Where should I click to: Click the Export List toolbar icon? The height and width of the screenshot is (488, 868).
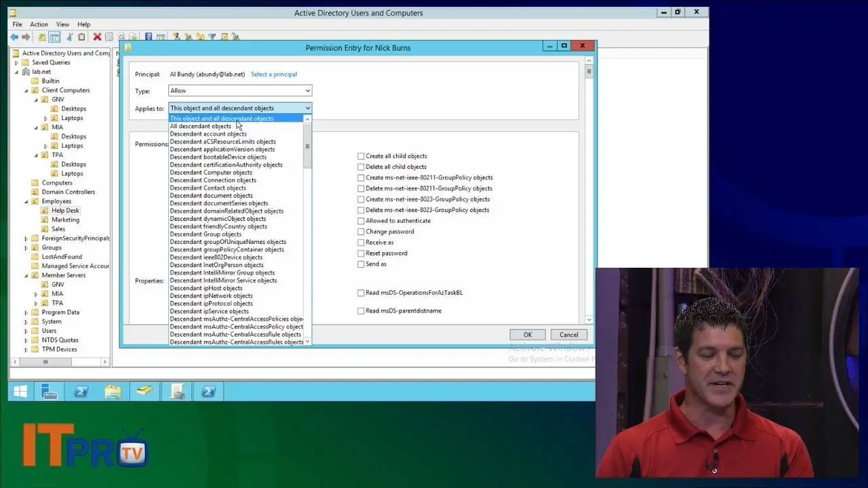click(133, 37)
